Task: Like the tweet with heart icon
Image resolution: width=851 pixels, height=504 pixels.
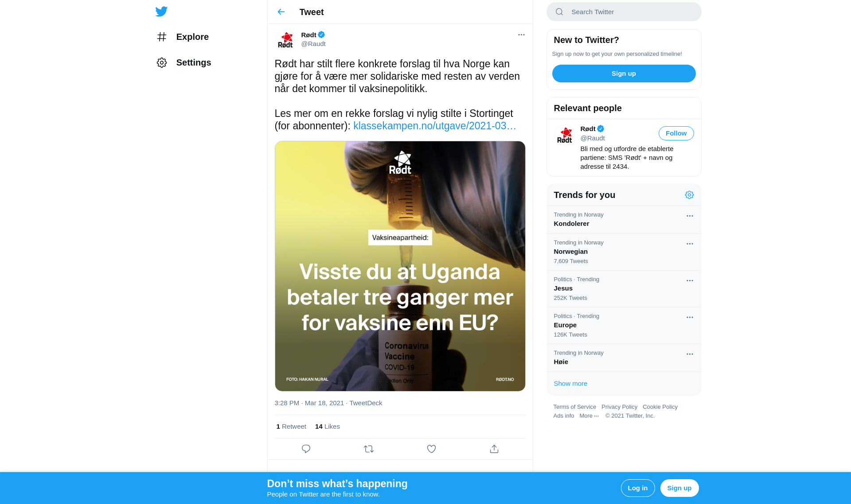Action: pos(431,449)
